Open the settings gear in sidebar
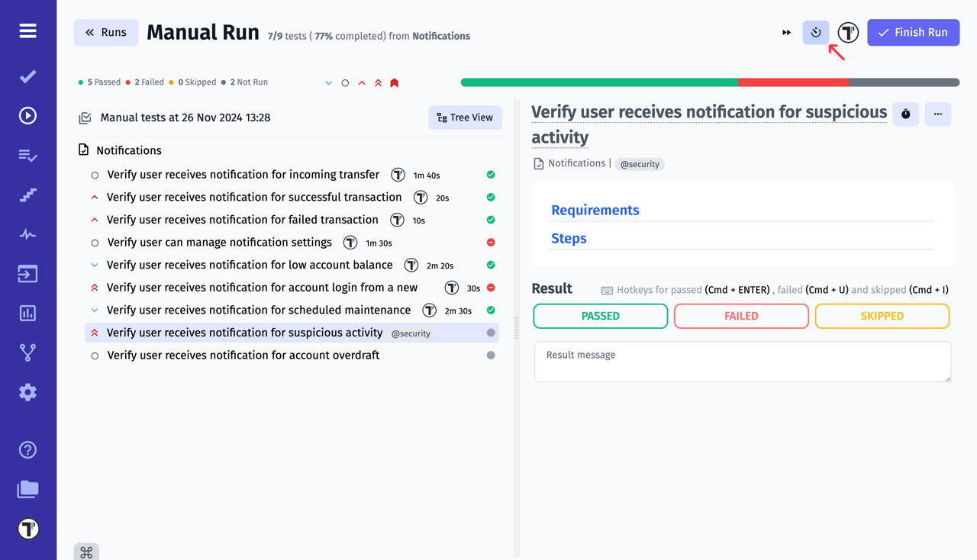This screenshot has height=560, width=977. click(x=27, y=392)
